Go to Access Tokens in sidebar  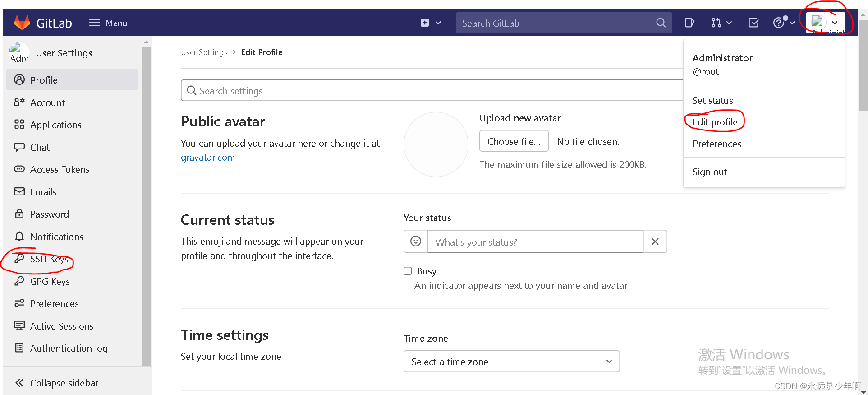tap(60, 170)
